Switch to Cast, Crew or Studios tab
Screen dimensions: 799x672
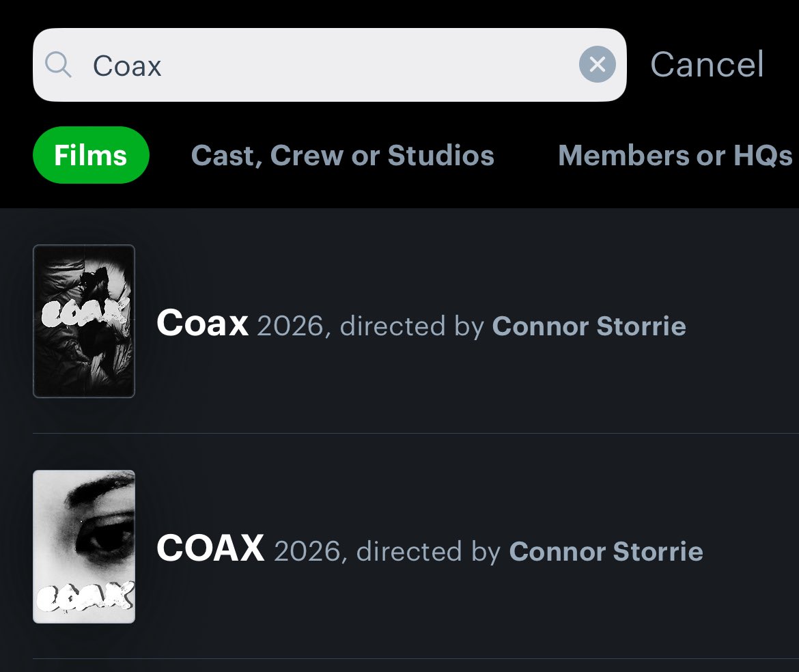click(342, 156)
